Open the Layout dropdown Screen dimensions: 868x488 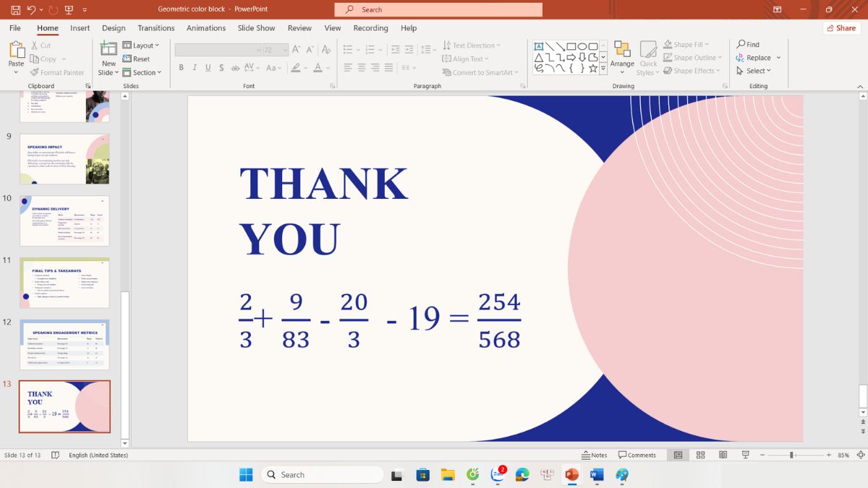(x=141, y=46)
